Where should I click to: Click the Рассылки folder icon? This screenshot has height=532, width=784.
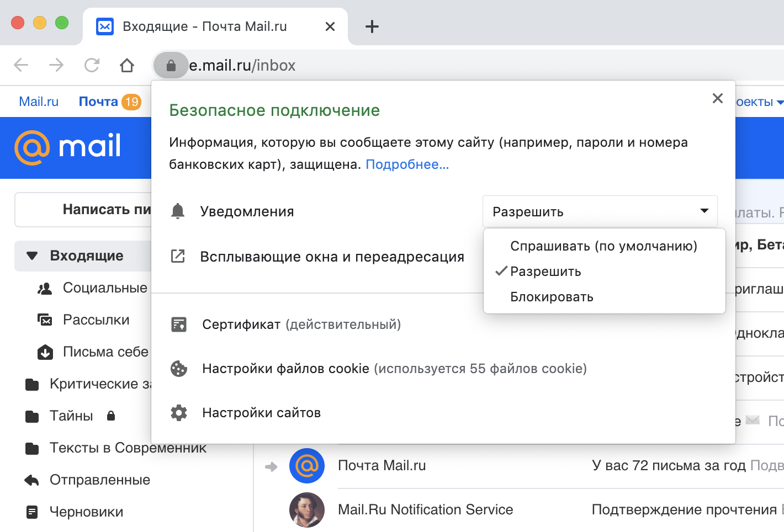tap(45, 320)
